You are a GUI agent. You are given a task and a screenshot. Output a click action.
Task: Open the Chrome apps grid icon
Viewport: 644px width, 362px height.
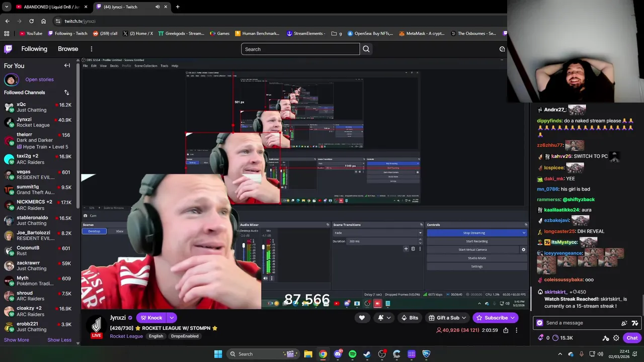pyautogui.click(x=7, y=34)
